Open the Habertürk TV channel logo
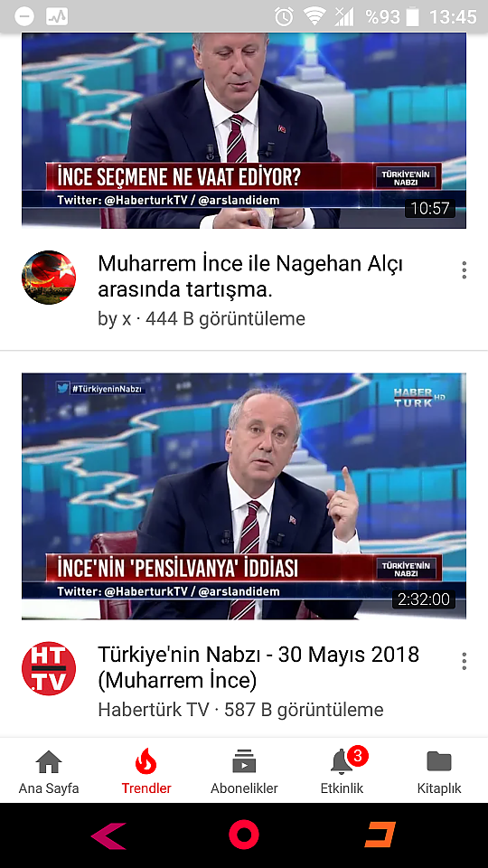Viewport: 488px width, 868px height. point(49,669)
